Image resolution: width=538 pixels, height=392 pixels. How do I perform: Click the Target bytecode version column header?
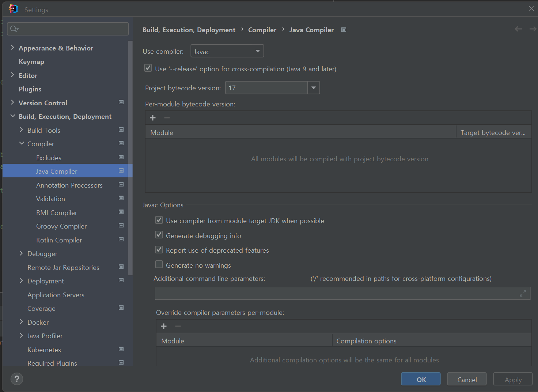point(493,132)
